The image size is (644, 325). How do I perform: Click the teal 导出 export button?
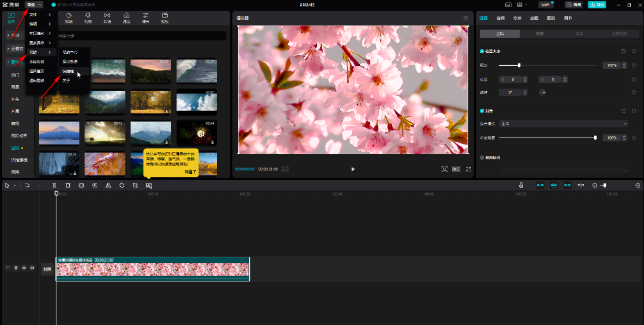click(x=597, y=4)
